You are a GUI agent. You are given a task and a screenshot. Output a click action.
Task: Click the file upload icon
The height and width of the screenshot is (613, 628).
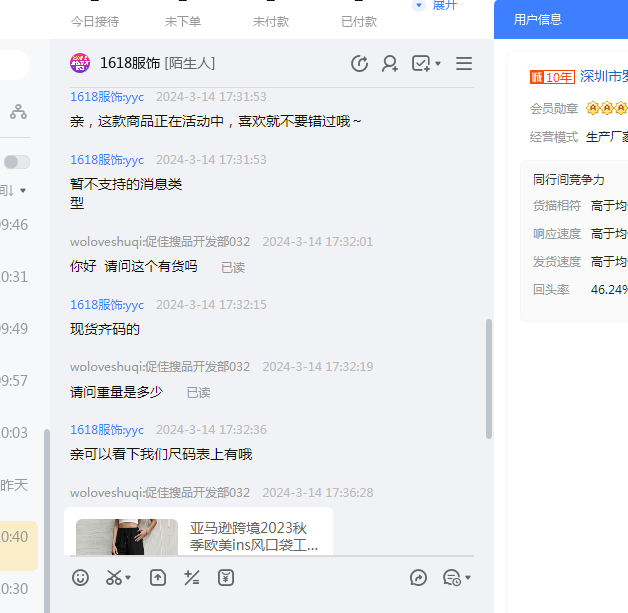[158, 577]
